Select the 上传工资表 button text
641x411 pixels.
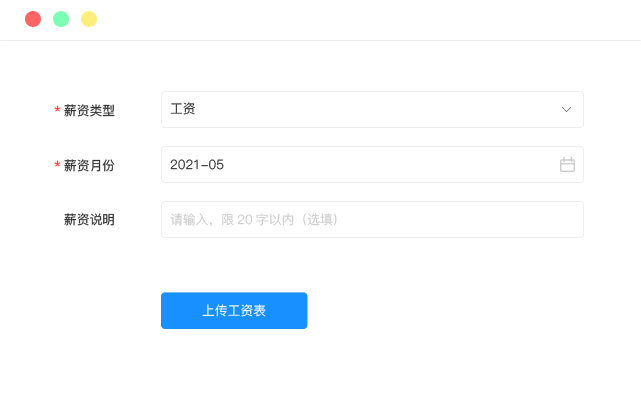pyautogui.click(x=234, y=310)
